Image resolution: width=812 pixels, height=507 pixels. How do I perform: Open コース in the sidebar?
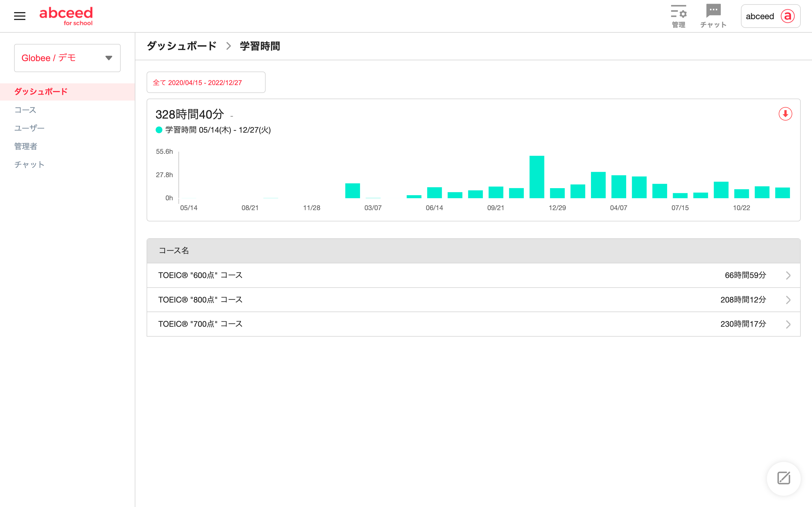point(25,110)
